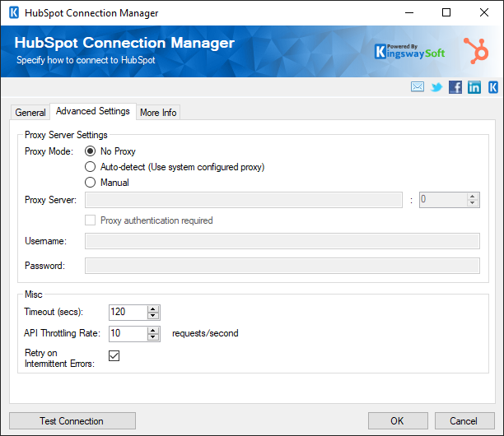
Task: Click the API Throttling Rate 10 field
Action: pos(128,334)
